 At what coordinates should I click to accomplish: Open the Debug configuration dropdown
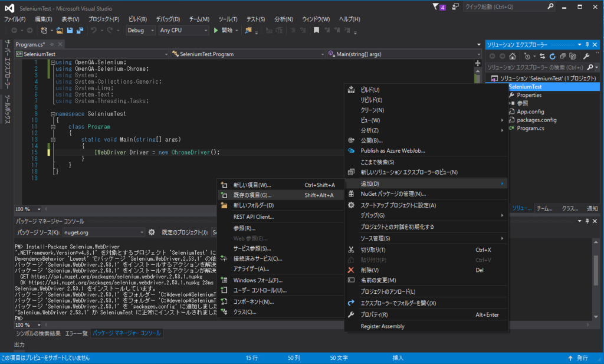tap(140, 31)
